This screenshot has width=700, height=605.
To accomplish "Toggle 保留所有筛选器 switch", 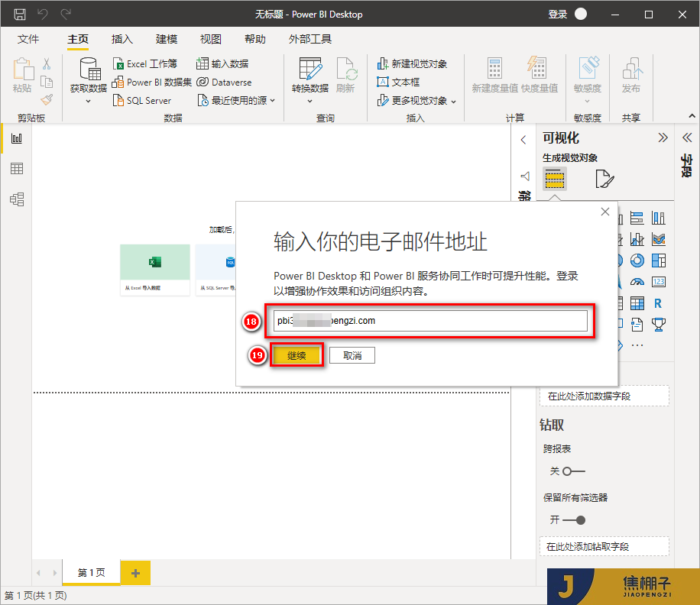I will (574, 520).
